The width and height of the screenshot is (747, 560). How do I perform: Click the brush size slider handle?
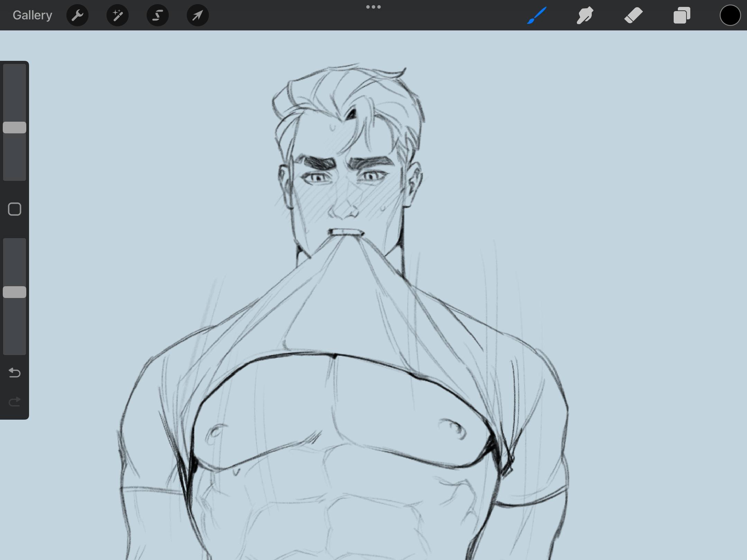(15, 128)
